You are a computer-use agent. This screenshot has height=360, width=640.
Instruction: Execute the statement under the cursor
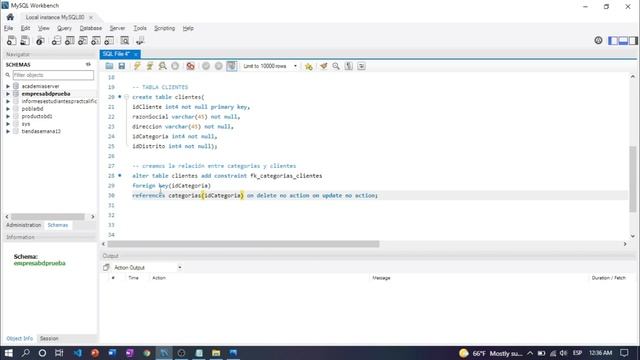[150, 66]
